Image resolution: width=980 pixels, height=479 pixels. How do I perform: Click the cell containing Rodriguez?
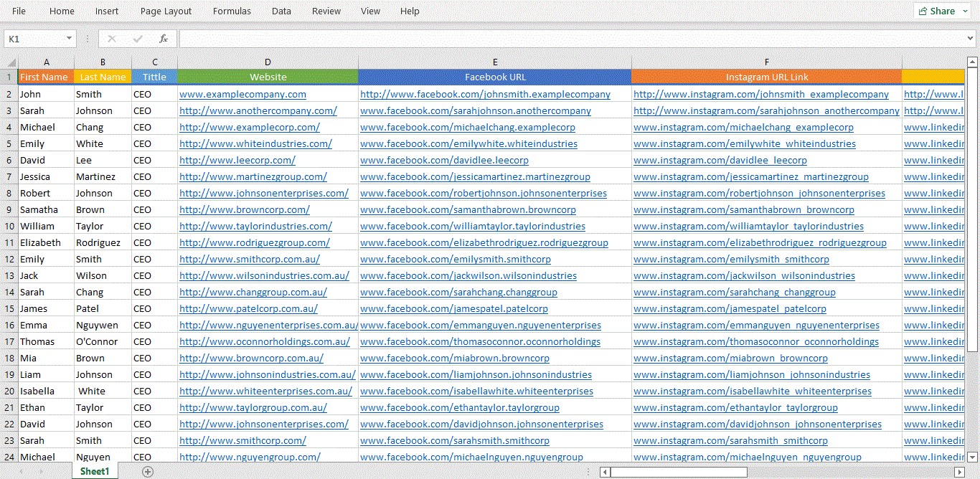(x=103, y=242)
